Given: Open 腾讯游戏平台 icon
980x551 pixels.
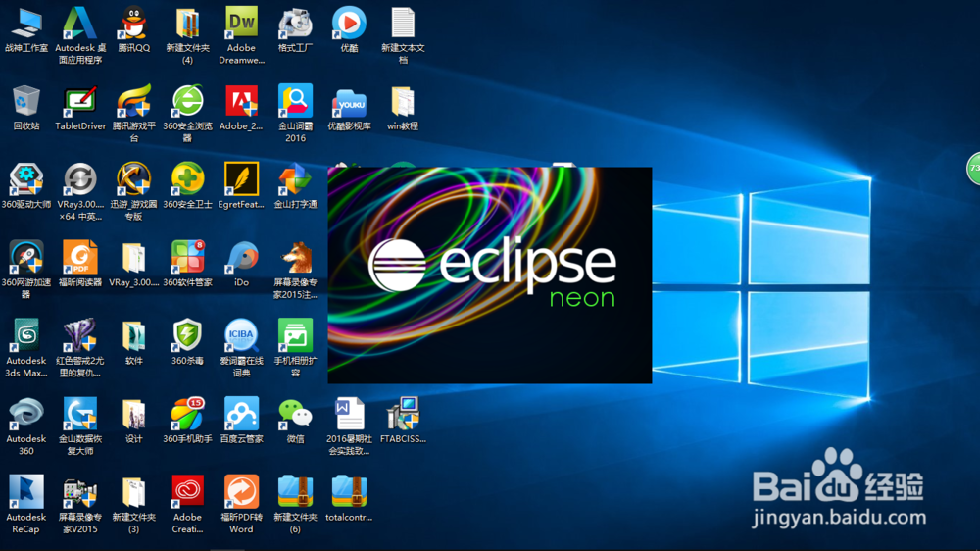Looking at the screenshot, I should 133,101.
